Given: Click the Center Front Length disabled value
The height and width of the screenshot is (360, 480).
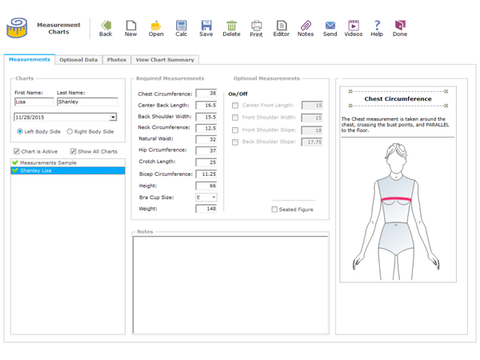Looking at the screenshot, I should tap(312, 105).
